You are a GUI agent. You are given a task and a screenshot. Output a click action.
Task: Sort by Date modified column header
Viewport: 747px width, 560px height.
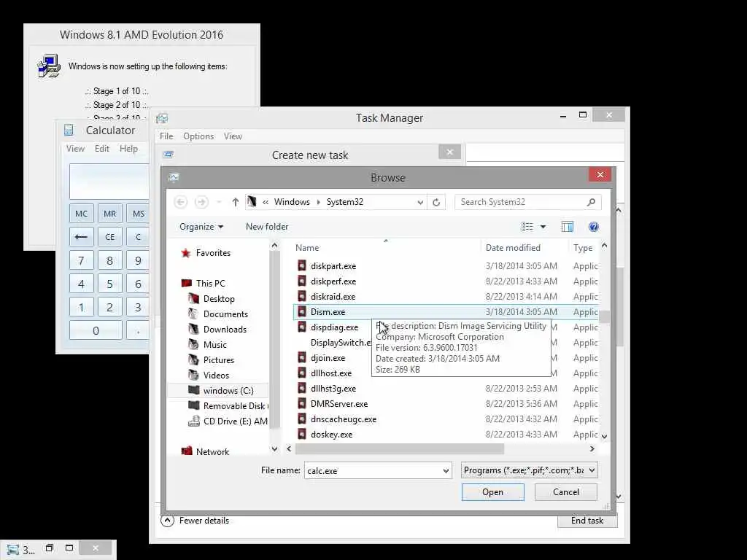[x=513, y=248]
